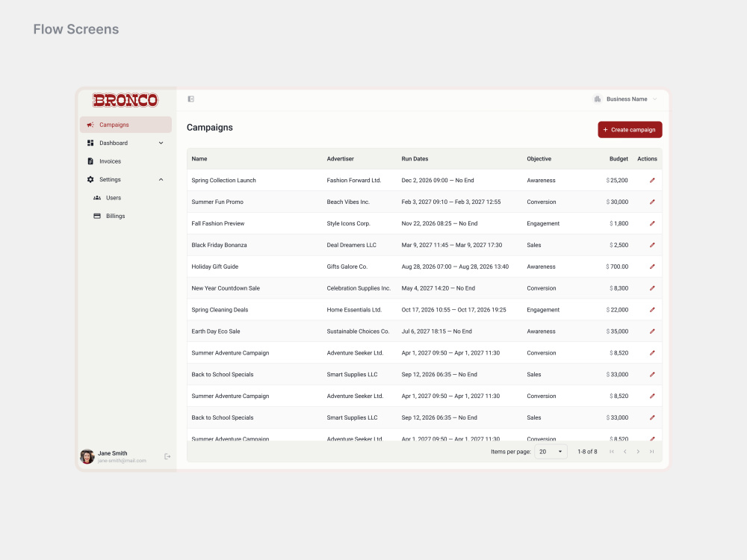Click the logout icon beside Jane Smith
The image size is (747, 560).
point(167,457)
